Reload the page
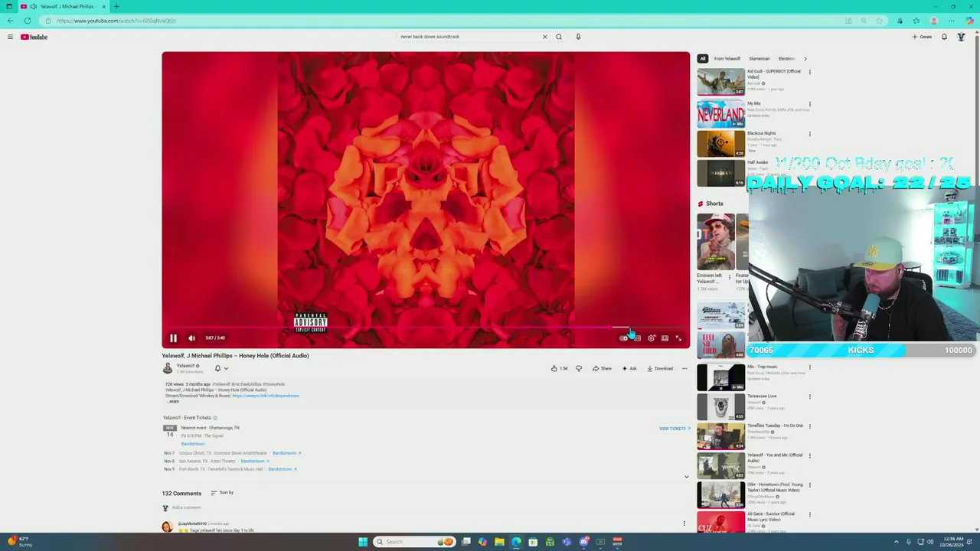Viewport: 980px width, 551px height. [x=28, y=21]
